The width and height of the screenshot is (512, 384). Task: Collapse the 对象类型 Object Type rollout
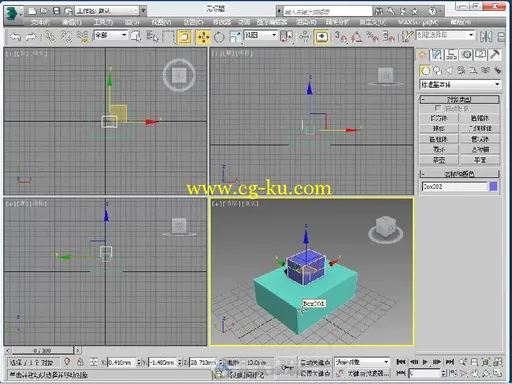pos(459,99)
